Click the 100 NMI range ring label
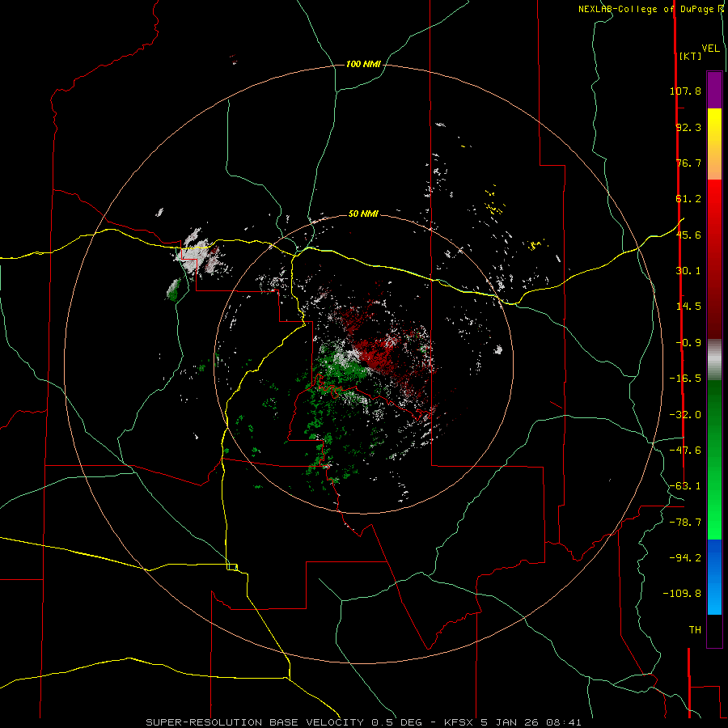 [x=363, y=64]
